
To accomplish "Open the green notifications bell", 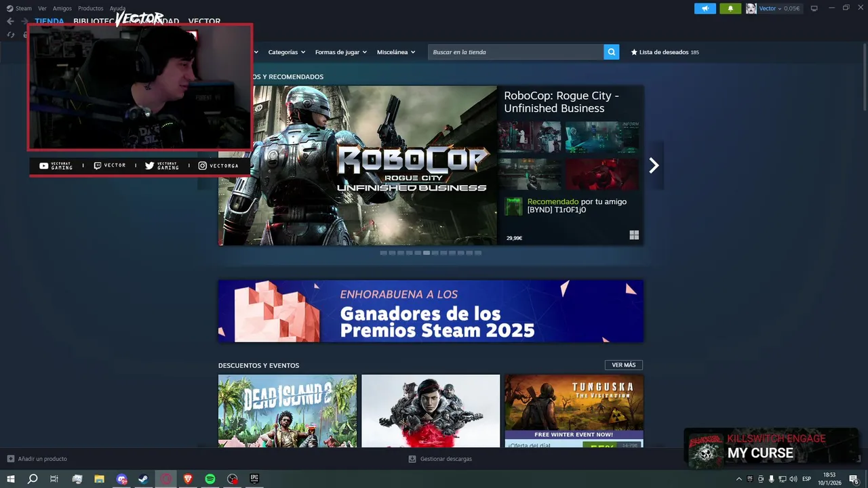I will [730, 8].
